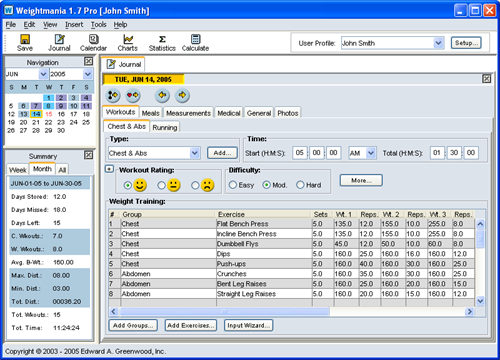Image resolution: width=500 pixels, height=360 pixels.
Task: Click the Group column header
Action: (x=168, y=214)
